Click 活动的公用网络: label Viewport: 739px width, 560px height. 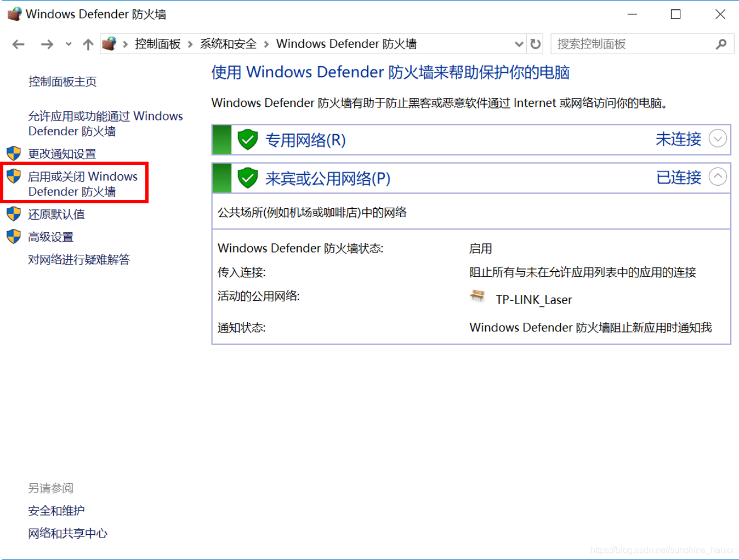click(x=259, y=296)
